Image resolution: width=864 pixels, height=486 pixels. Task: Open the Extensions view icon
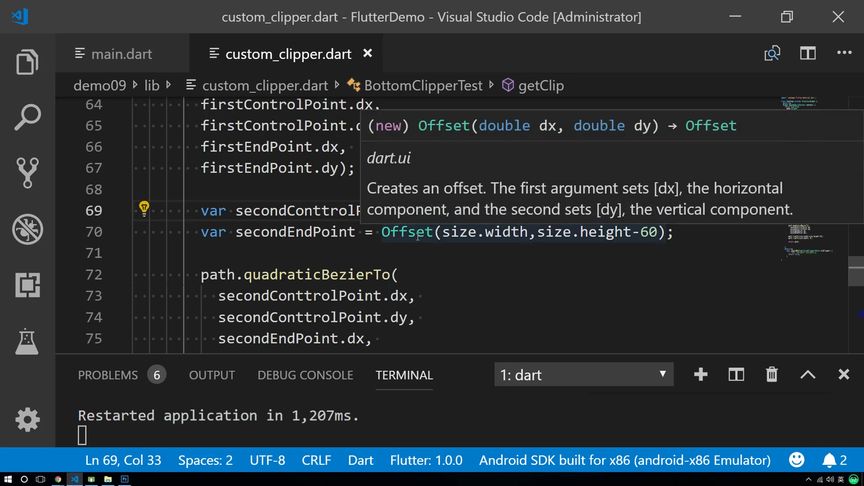pos(27,285)
